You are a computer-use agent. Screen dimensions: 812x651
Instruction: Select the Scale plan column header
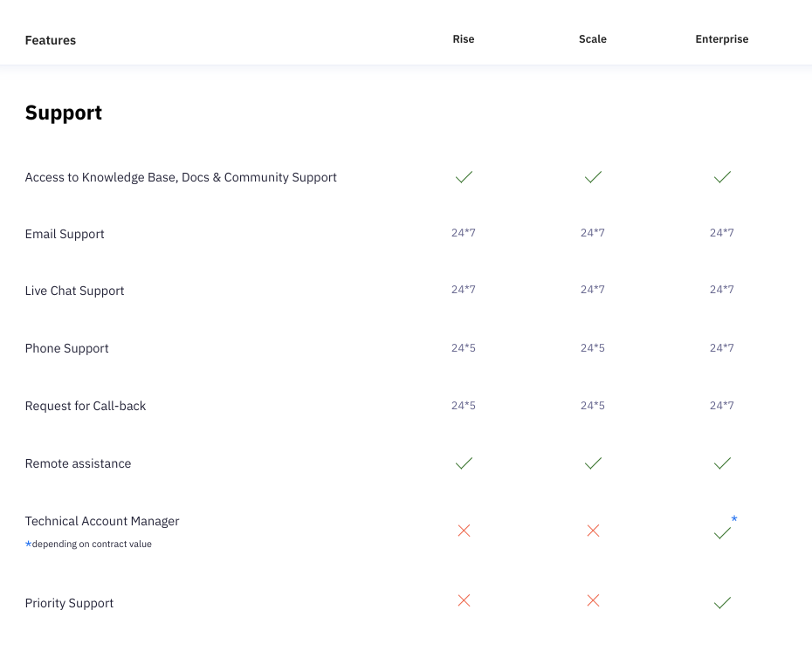[x=593, y=39]
